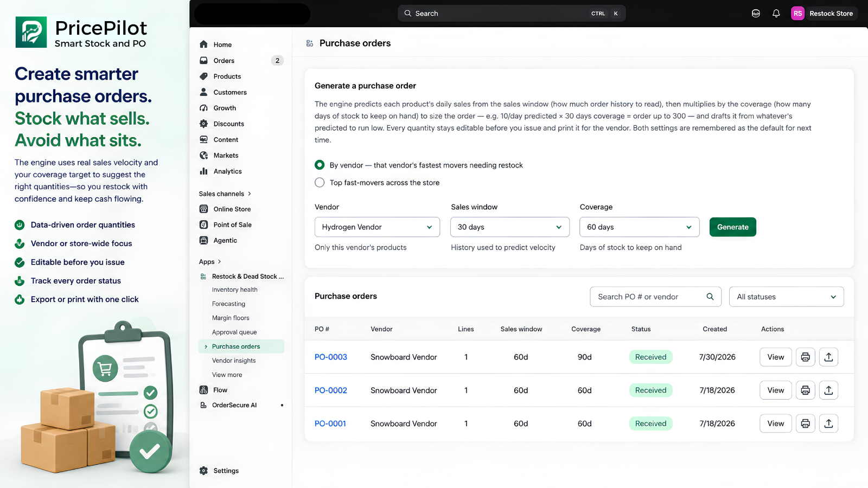Viewport: 868px width, 488px height.
Task: Open the Content icon
Action: (x=203, y=139)
